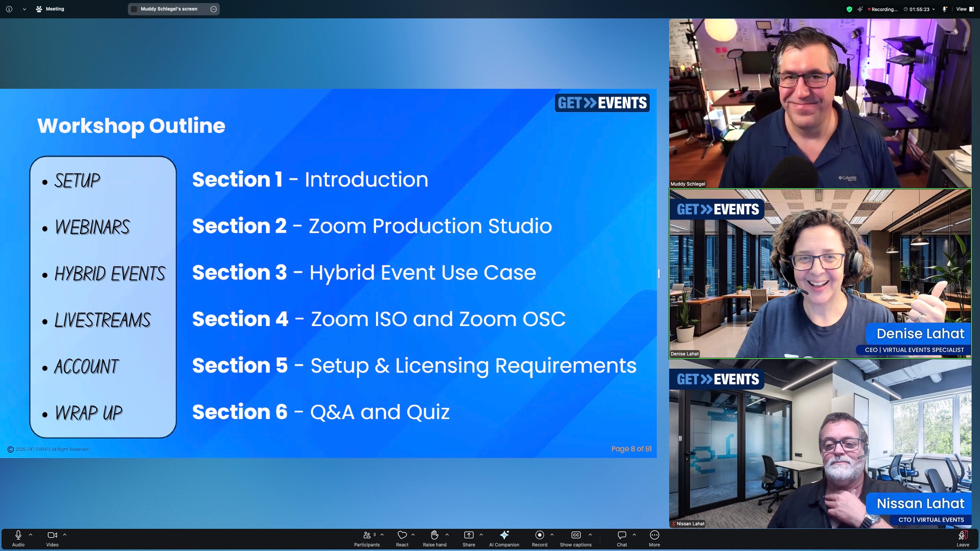980x551 pixels.
Task: Open the View menu
Action: click(x=962, y=9)
